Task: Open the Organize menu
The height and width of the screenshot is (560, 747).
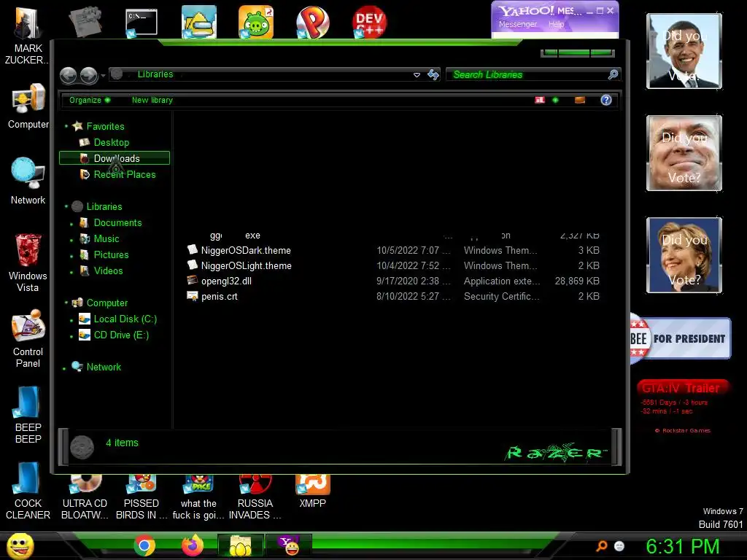Action: [90, 100]
